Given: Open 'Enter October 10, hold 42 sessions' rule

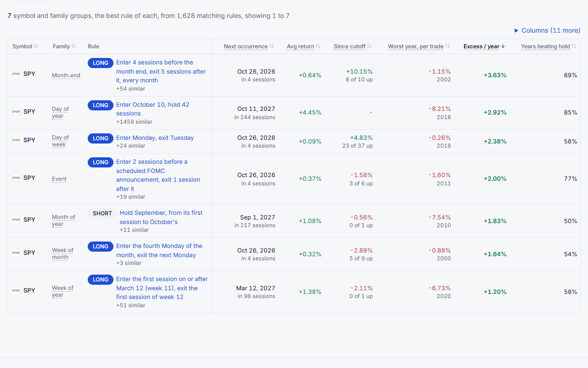Looking at the screenshot, I should pyautogui.click(x=153, y=109).
